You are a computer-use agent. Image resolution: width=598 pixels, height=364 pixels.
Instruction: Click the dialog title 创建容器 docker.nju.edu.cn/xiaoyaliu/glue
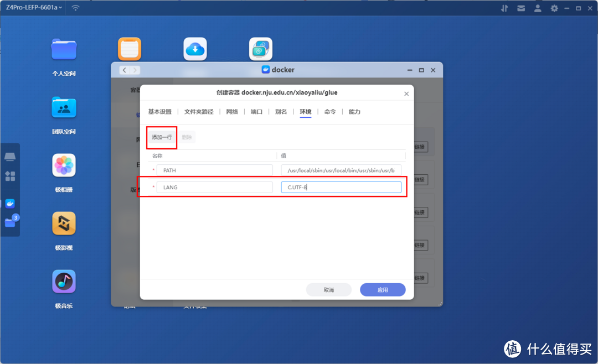(x=277, y=92)
